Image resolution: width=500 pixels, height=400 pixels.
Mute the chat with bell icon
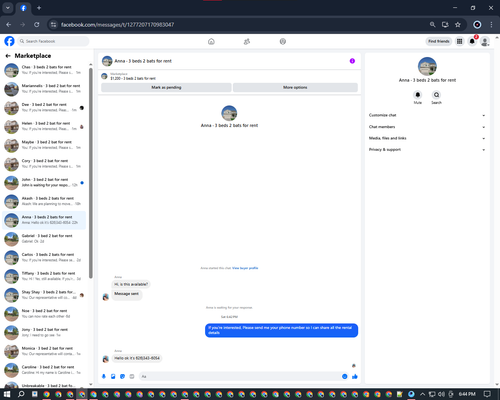418,95
